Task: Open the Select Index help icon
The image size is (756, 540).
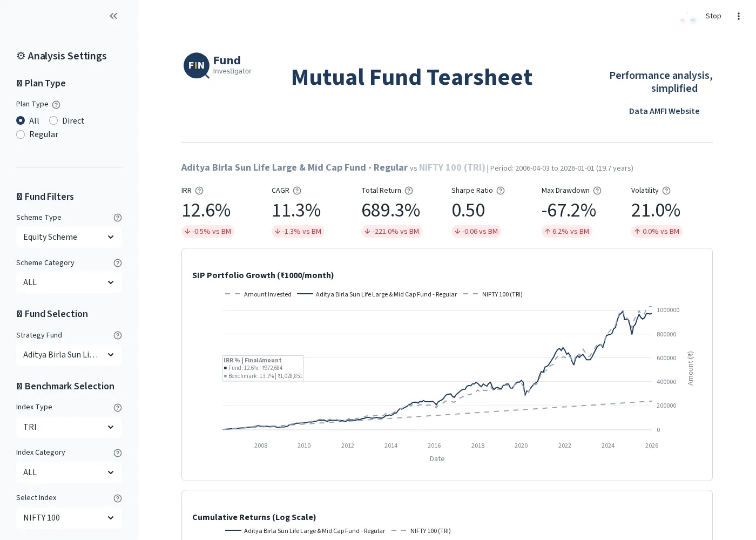Action: pyautogui.click(x=118, y=498)
